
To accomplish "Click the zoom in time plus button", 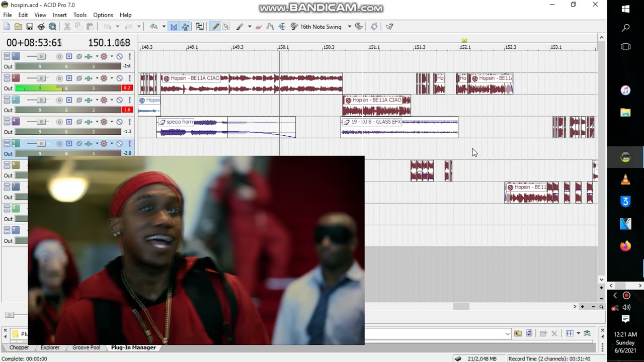I will coord(583,307).
